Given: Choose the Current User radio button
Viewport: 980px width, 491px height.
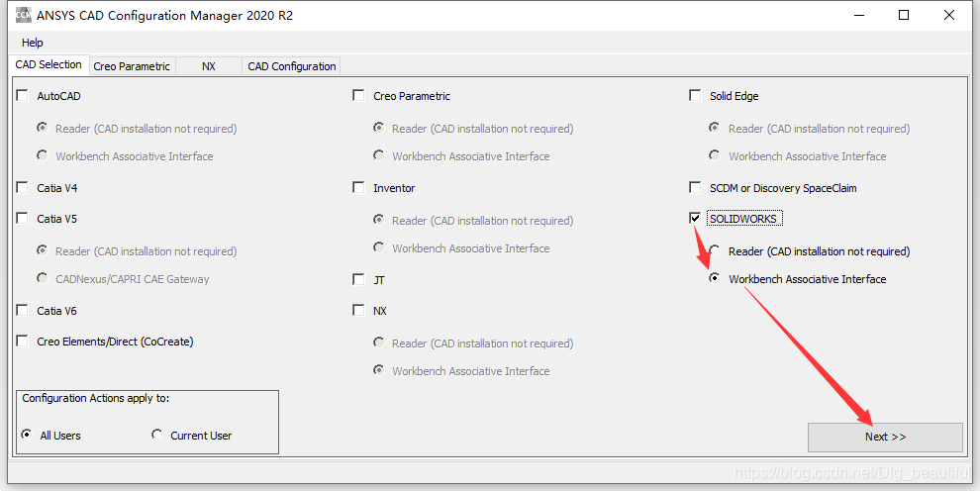Looking at the screenshot, I should click(156, 435).
